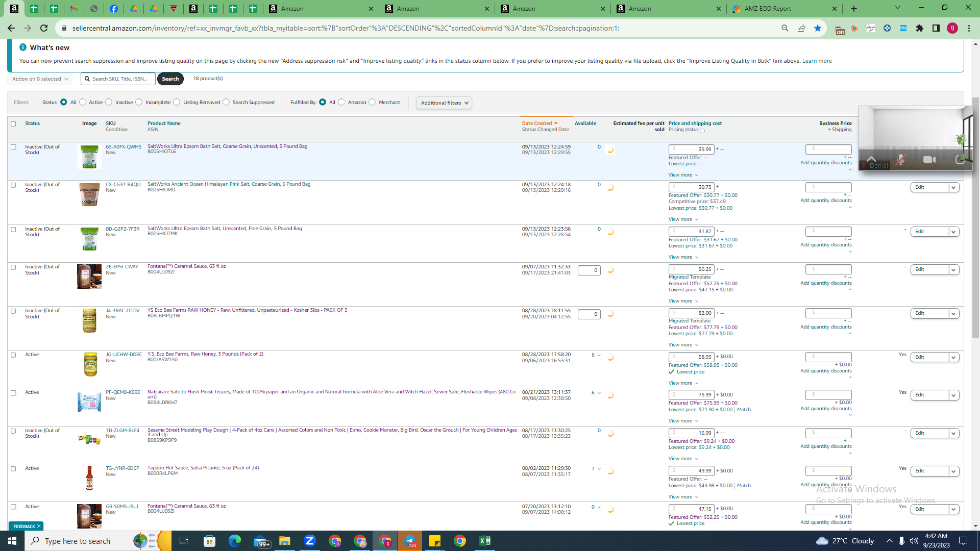Filter by Fulfilled By Amazon
The image size is (980, 551).
pos(341,103)
